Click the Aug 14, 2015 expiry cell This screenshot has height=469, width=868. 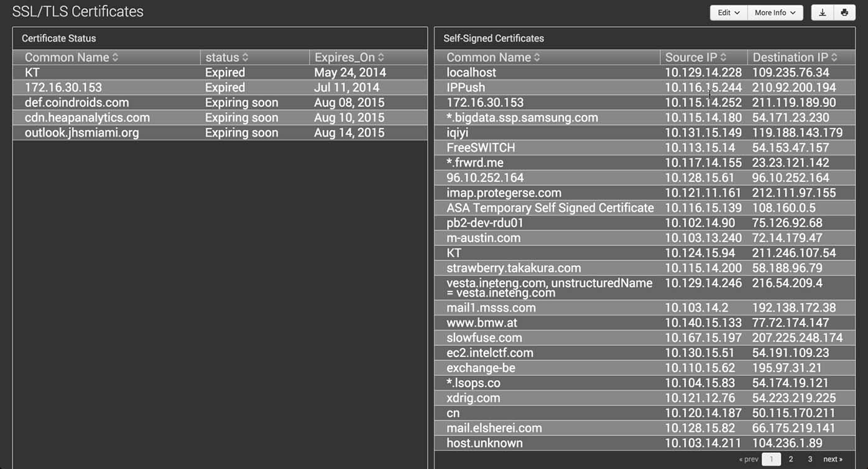[349, 132]
